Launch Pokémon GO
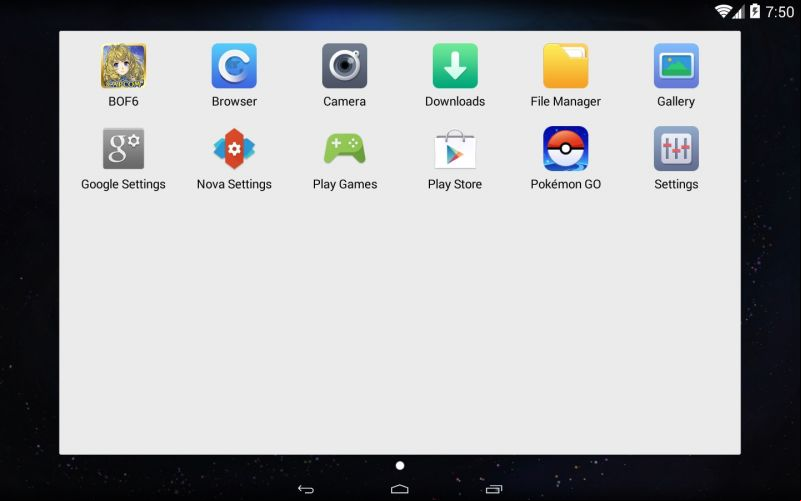 (566, 149)
